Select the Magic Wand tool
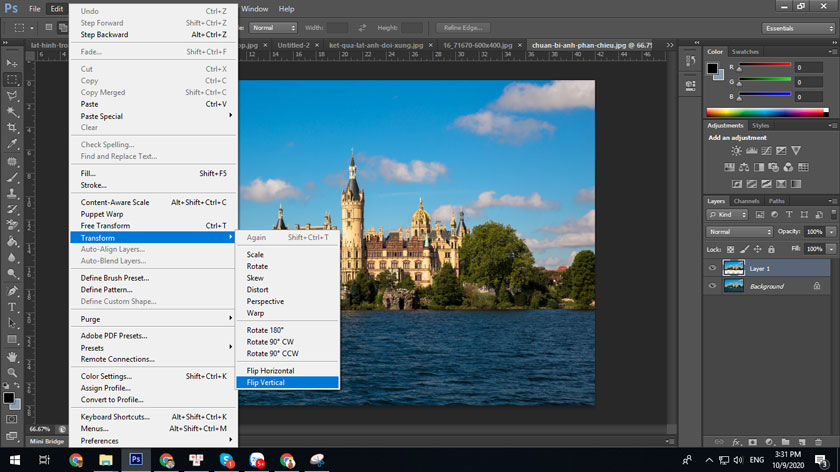Viewport: 840px width, 472px height. point(12,112)
